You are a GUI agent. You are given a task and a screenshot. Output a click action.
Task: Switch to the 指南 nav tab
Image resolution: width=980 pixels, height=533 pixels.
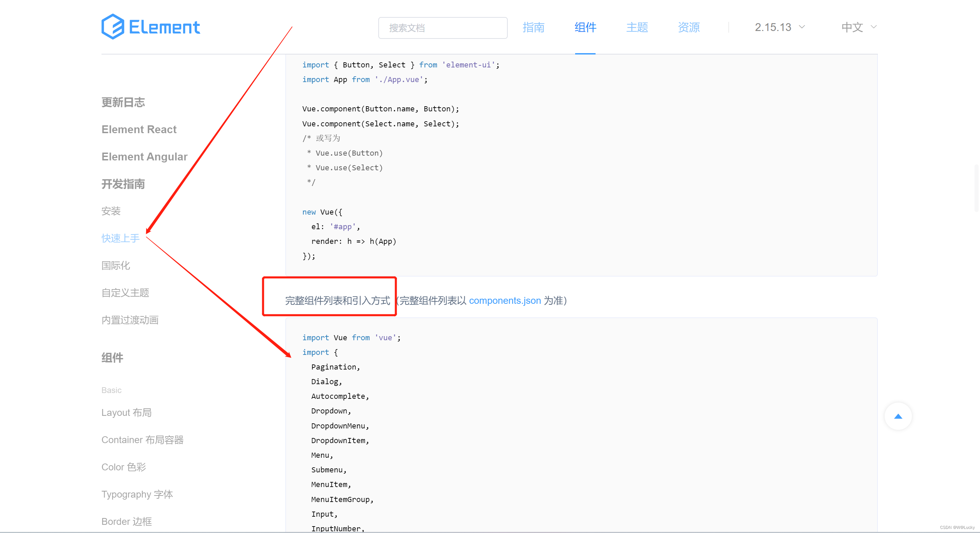533,27
